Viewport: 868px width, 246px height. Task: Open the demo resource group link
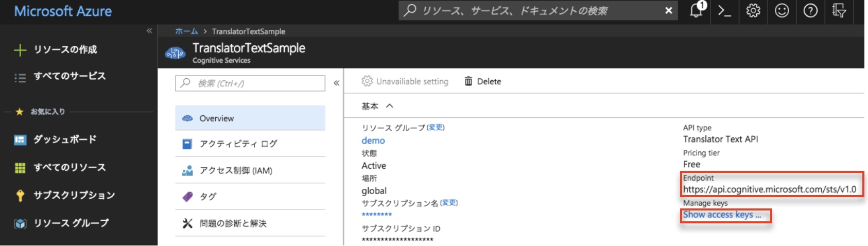coord(373,140)
